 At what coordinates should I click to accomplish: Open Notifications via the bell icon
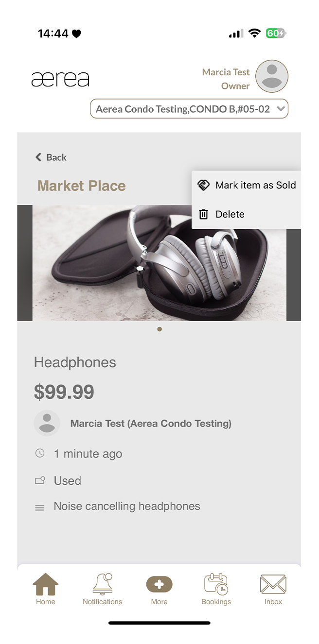(x=102, y=583)
